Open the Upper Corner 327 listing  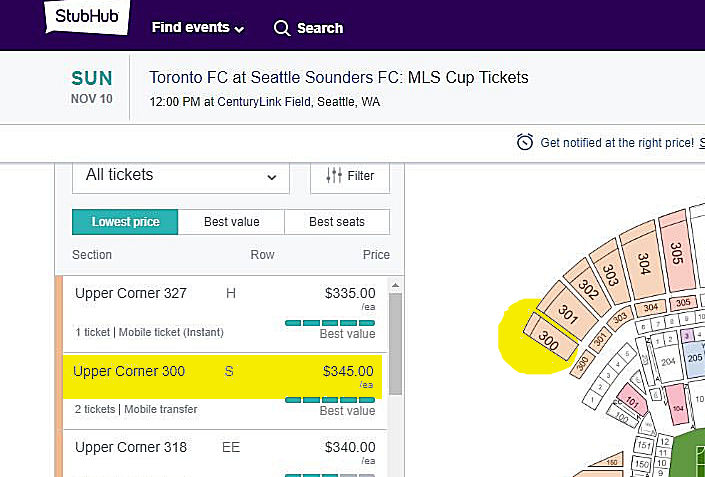coord(225,314)
